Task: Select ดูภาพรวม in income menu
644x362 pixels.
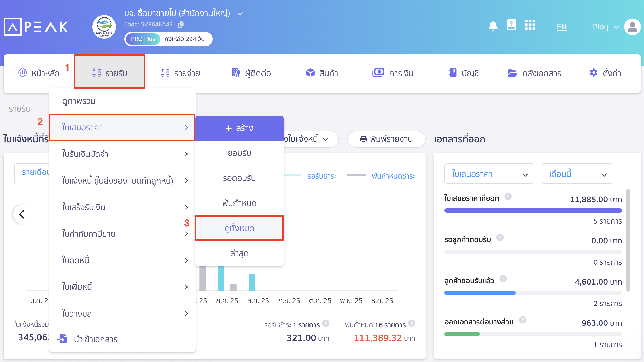Action: (x=122, y=101)
